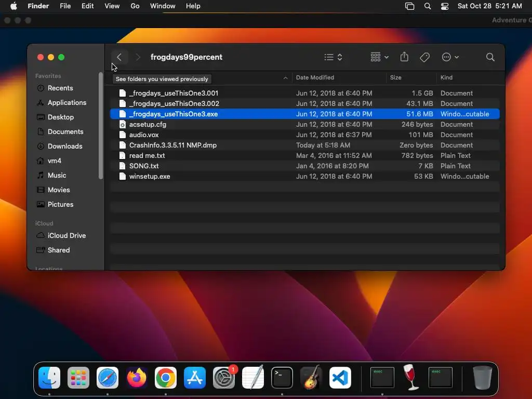
Task: Open the list view switcher in Finder toolbar
Action: 333,57
